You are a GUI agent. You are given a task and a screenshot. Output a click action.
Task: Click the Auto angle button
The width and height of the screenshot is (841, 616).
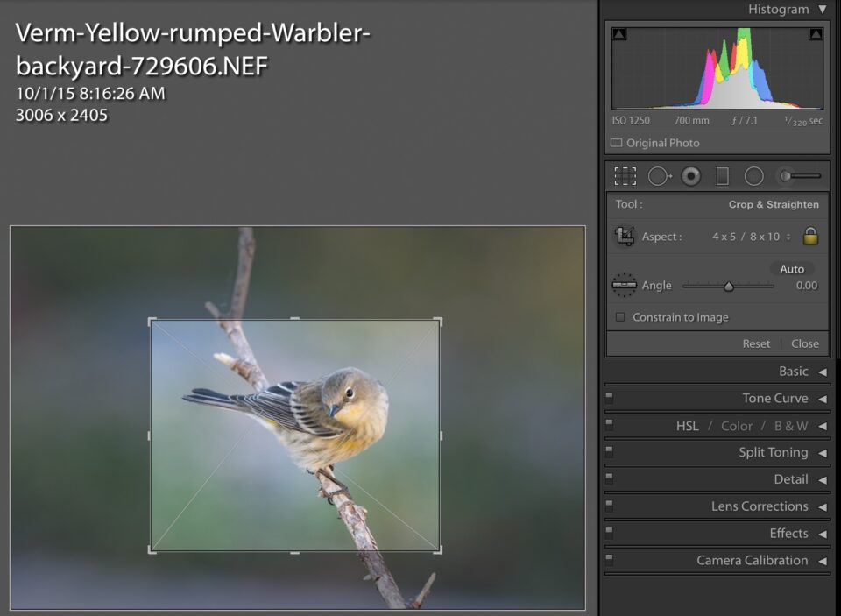tap(792, 269)
